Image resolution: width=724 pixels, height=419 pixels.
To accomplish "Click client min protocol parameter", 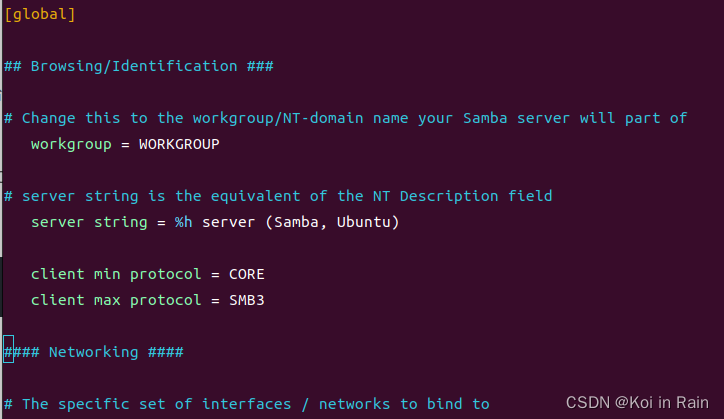I will tap(116, 274).
